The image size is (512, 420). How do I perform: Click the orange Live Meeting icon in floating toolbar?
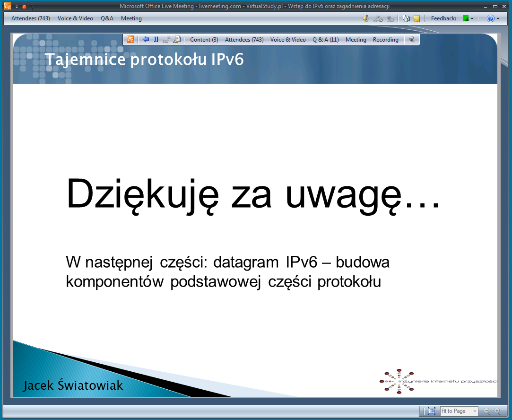(130, 39)
